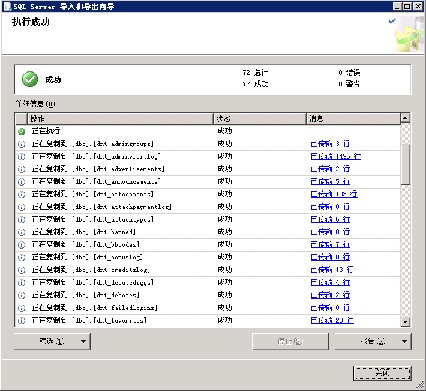The height and width of the screenshot is (391, 426).
Task: Open copied-rows message link for dnt_debatediggs
Action: point(330,282)
